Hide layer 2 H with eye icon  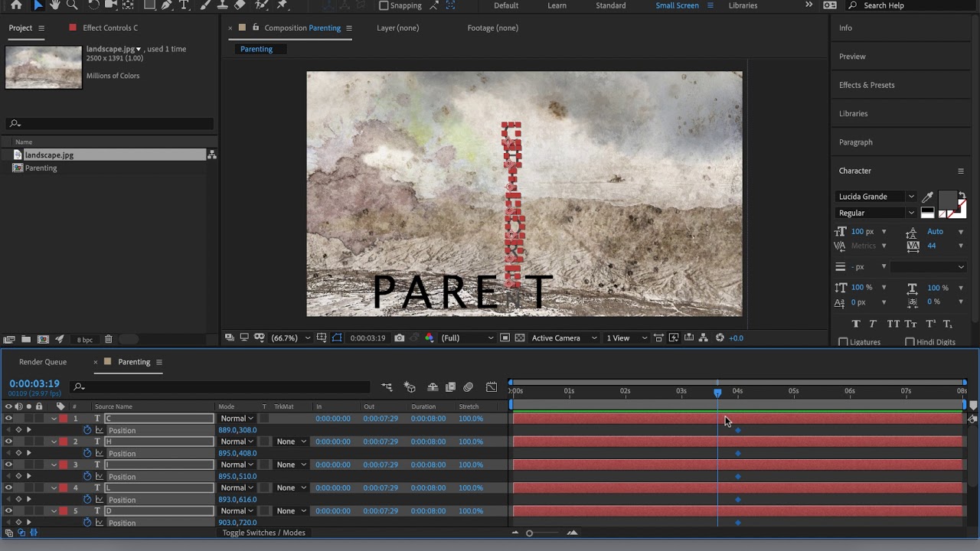point(8,442)
